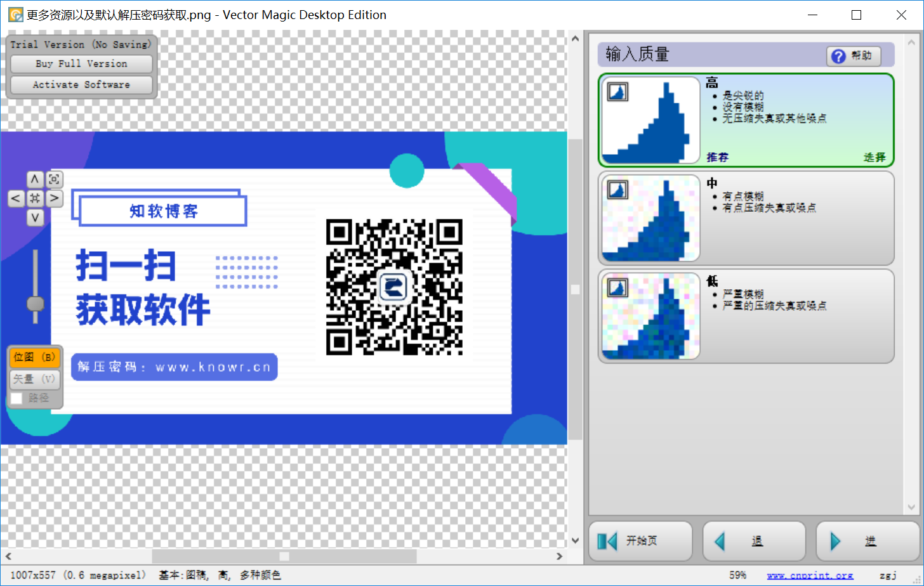This screenshot has height=586, width=924.
Task: Select the 中 medium input quality option
Action: pyautogui.click(x=746, y=218)
